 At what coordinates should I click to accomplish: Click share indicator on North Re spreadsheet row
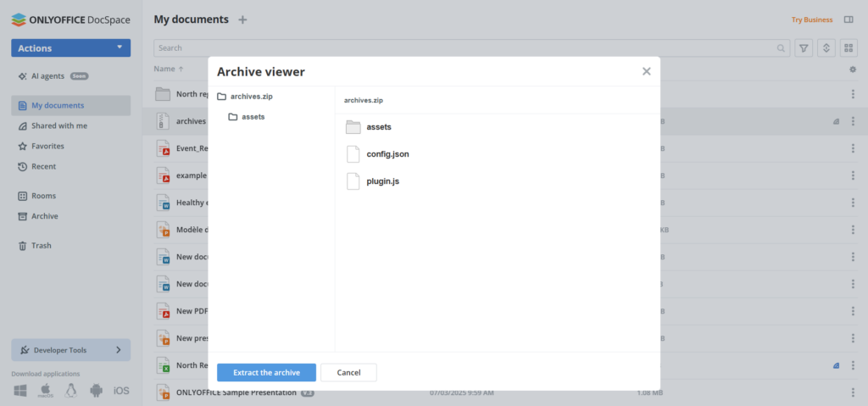point(836,365)
